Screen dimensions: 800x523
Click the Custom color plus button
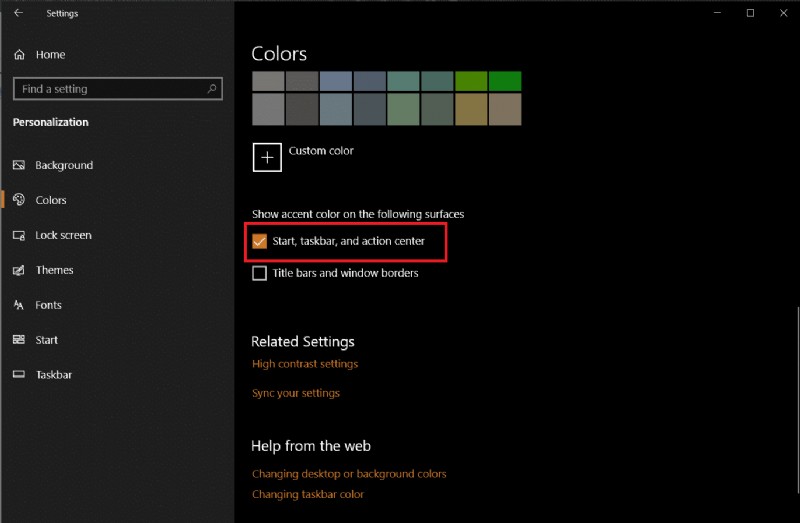(267, 157)
